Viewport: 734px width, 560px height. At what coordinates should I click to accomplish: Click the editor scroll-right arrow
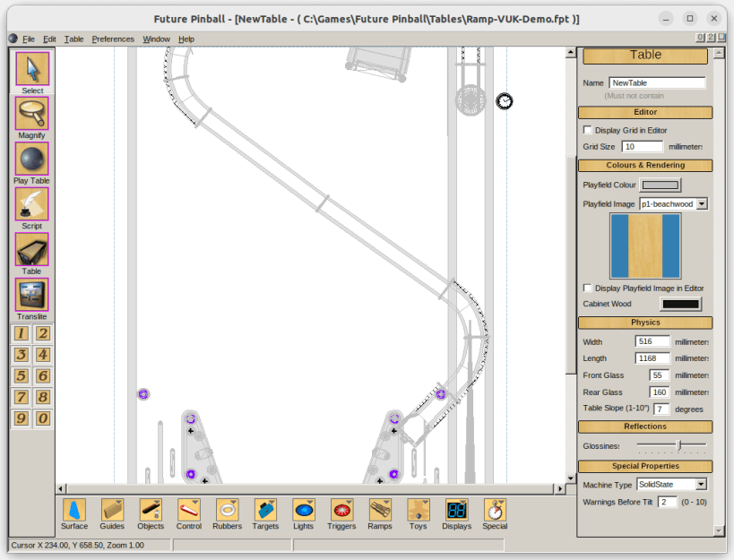[560, 488]
